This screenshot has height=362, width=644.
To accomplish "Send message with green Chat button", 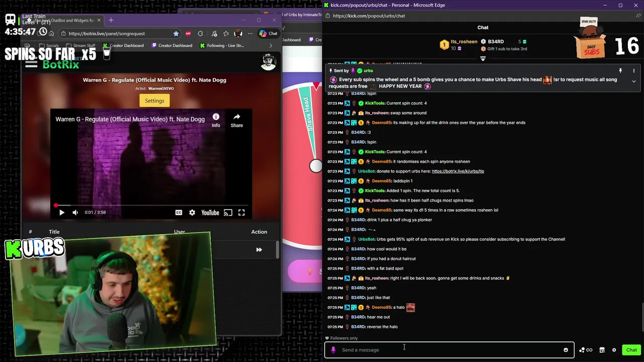I will click(631, 350).
